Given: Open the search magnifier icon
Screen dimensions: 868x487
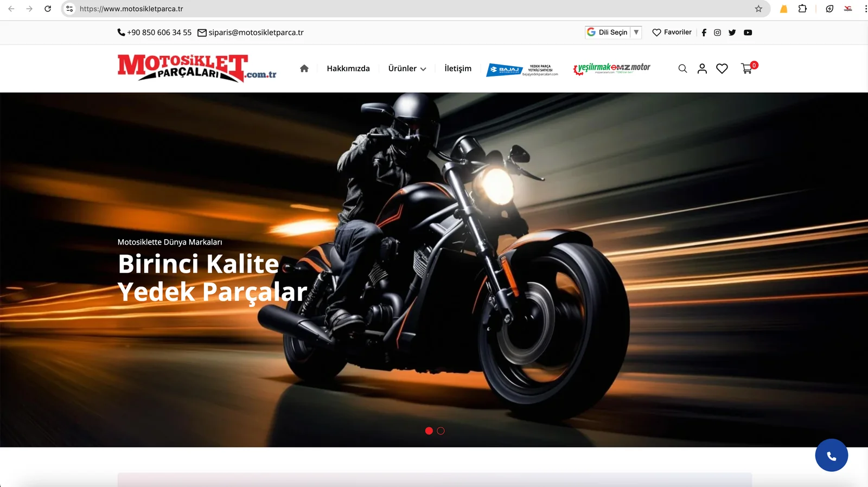Looking at the screenshot, I should coord(682,68).
